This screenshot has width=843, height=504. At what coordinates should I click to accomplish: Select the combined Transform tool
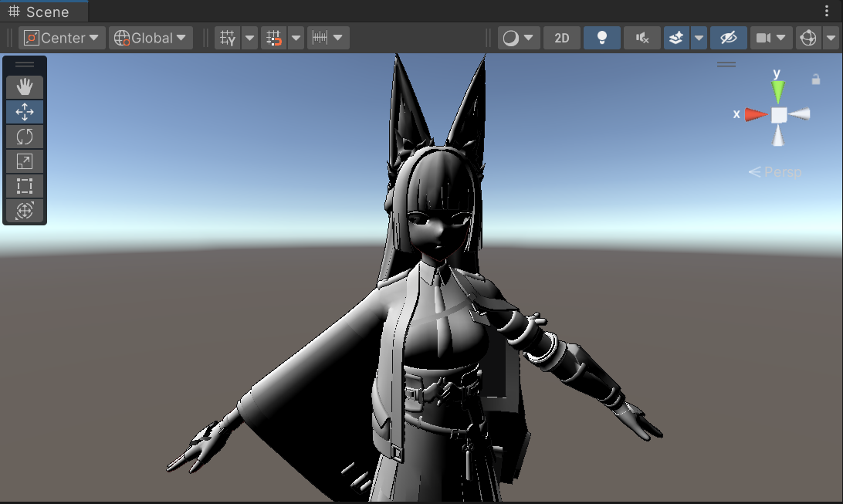pyautogui.click(x=25, y=211)
